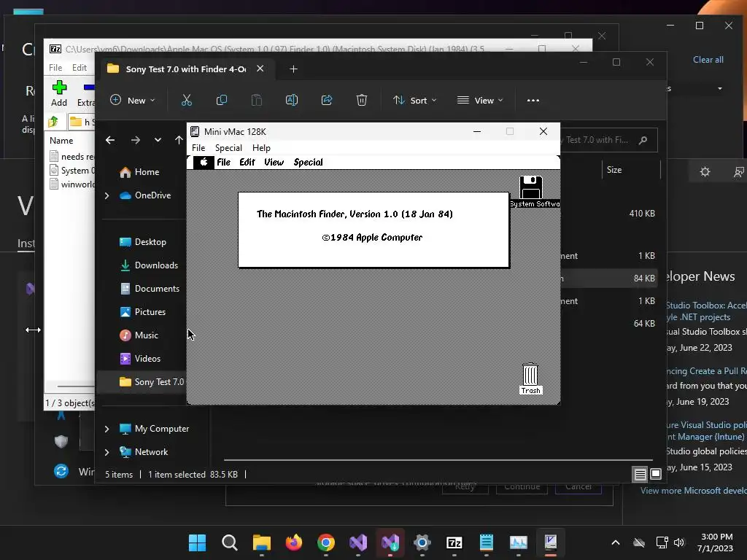Viewport: 747px width, 560px height.
Task: Go up one folder level in Explorer
Action: 179,140
